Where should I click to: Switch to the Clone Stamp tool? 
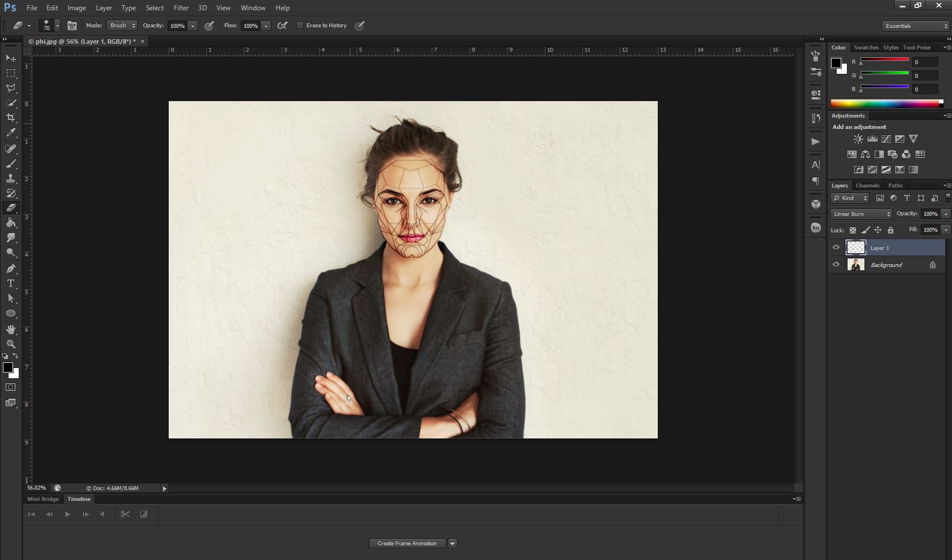(x=10, y=178)
